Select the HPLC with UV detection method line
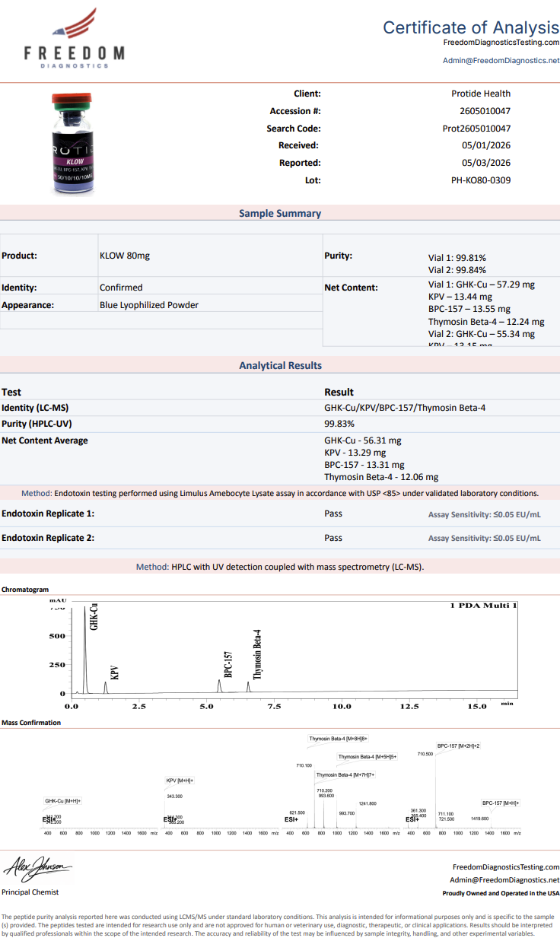This screenshot has width=560, height=938. (x=280, y=567)
